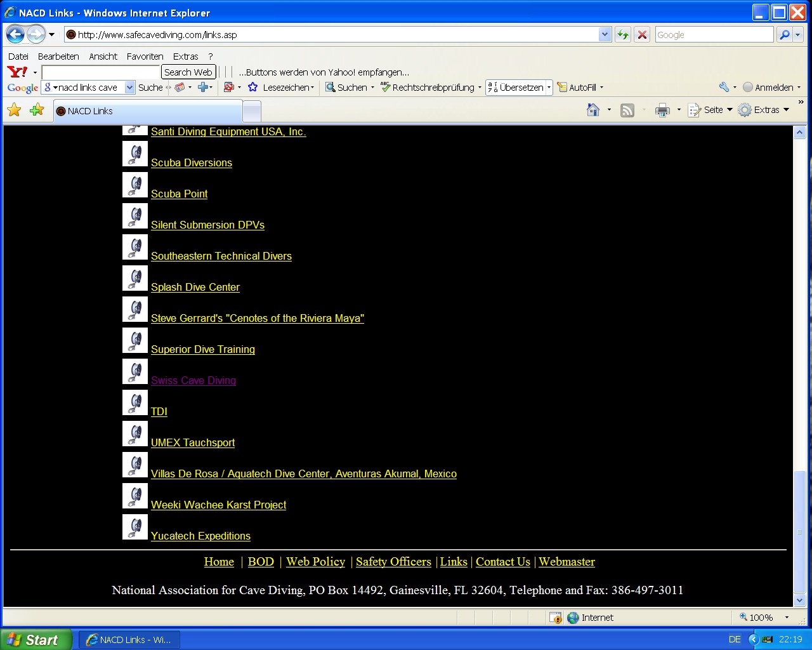Viewport: 812px width, 650px height.
Task: Click the Suche button in Google toolbar
Action: [150, 88]
